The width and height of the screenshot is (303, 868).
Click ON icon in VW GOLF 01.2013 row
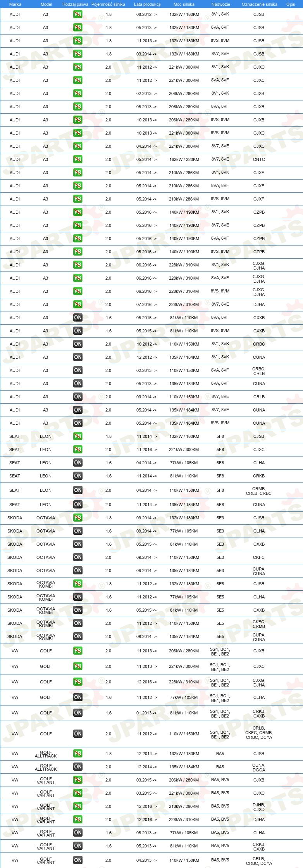(x=77, y=713)
